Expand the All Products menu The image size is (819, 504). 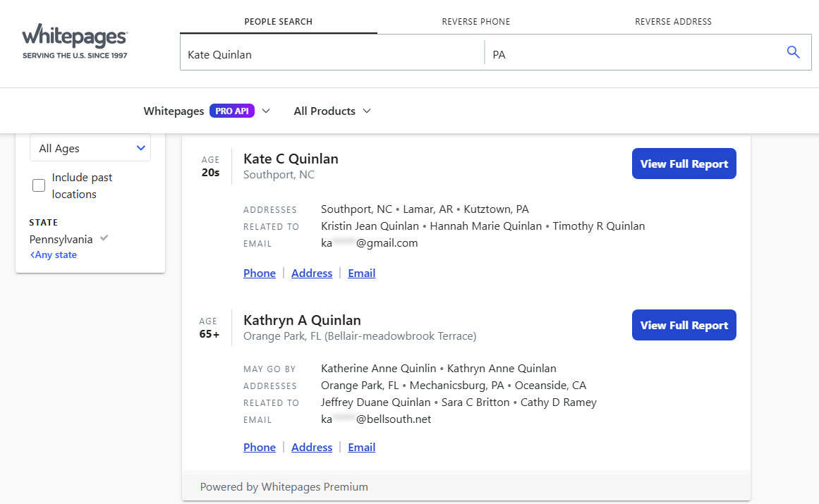click(332, 111)
